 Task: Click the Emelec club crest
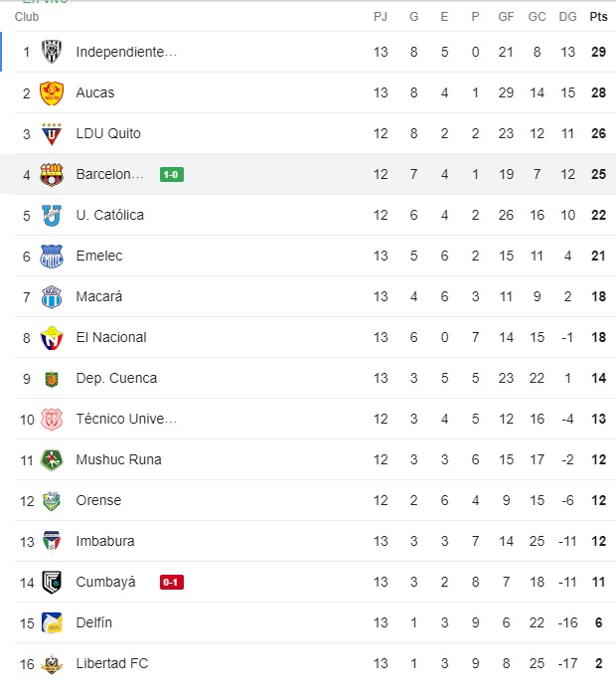coord(52,256)
